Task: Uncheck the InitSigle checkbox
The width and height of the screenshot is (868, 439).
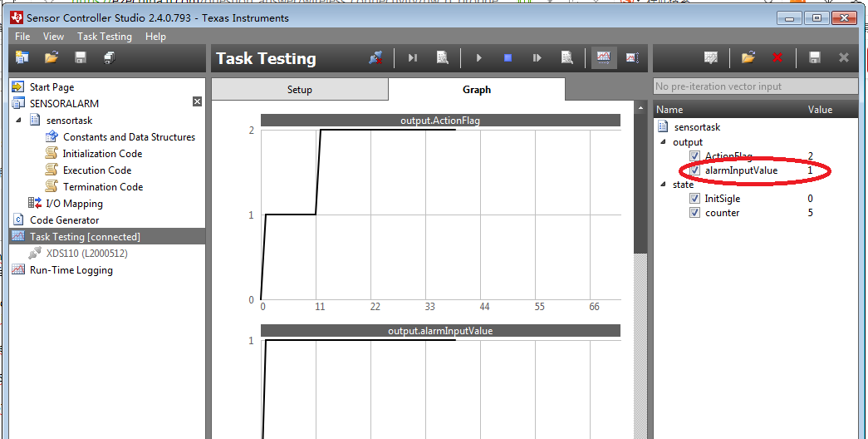Action: pos(694,199)
